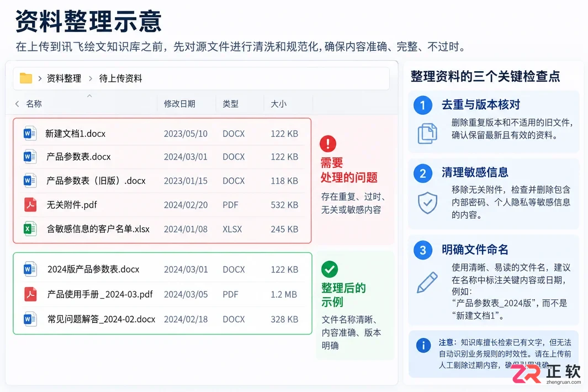This screenshot has height=392, width=588.
Task: Click Excel icon of 含敏感信息的客户名单.xlsx
Action: click(x=30, y=229)
